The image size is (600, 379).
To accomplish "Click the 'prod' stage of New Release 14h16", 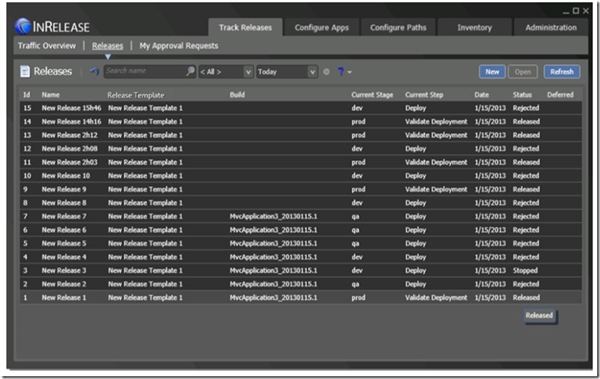I will click(358, 121).
